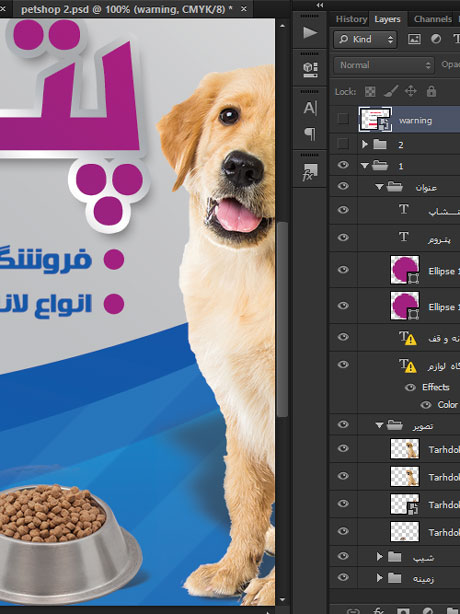Open the Paragraph panel icon
This screenshot has width=460, height=614.
pyautogui.click(x=310, y=134)
